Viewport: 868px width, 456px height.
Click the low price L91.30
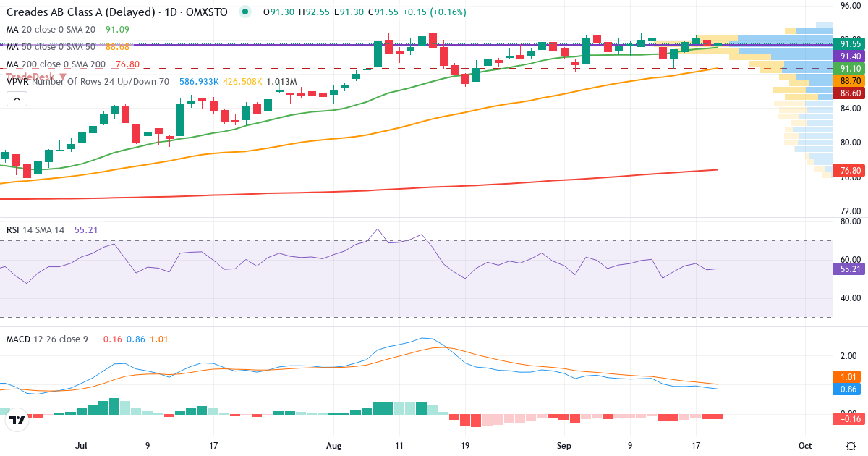coord(348,12)
